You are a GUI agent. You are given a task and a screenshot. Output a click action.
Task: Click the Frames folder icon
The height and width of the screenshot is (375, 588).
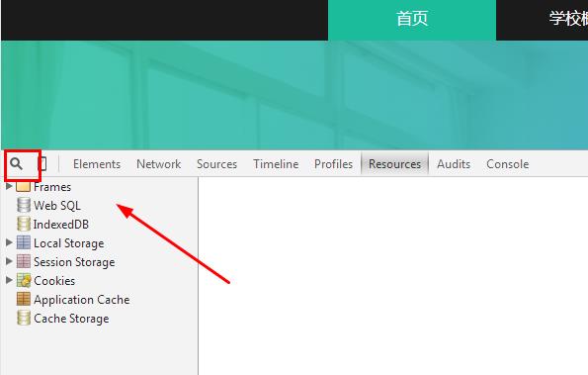(24, 187)
